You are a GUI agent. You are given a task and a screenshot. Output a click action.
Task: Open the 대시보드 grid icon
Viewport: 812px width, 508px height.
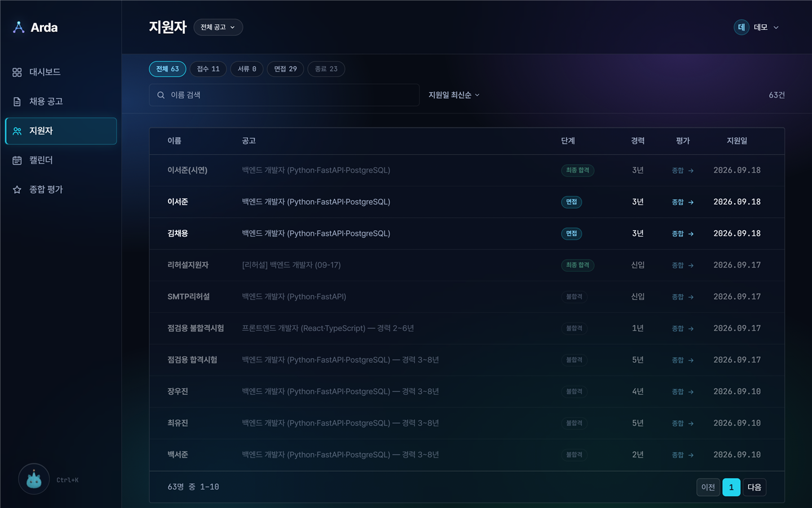click(17, 72)
